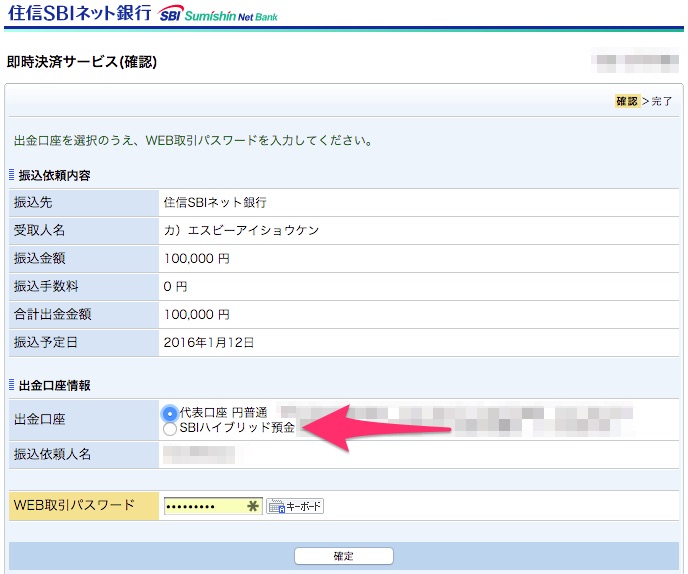This screenshot has height=574, width=688.
Task: Click the WEB取引パスワード input field
Action: [x=213, y=506]
